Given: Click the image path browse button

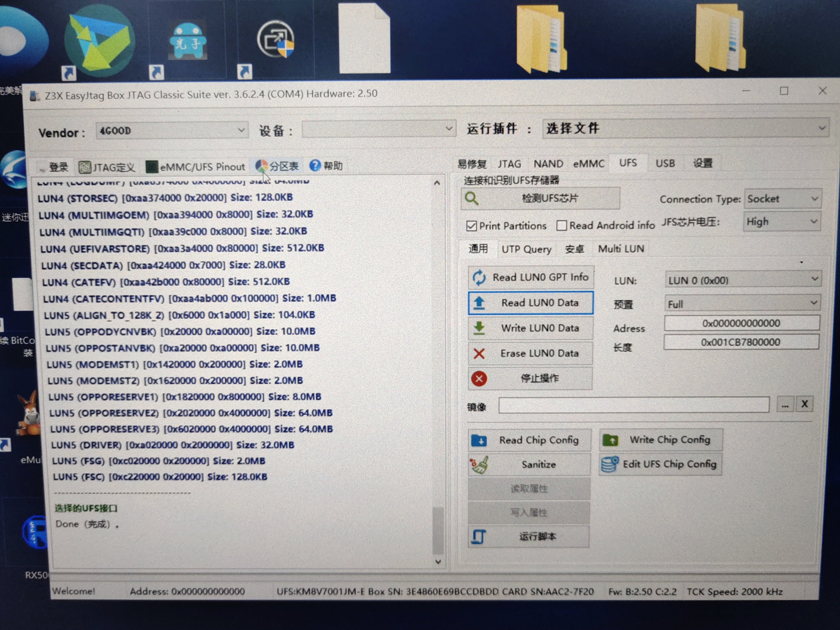Looking at the screenshot, I should [785, 405].
